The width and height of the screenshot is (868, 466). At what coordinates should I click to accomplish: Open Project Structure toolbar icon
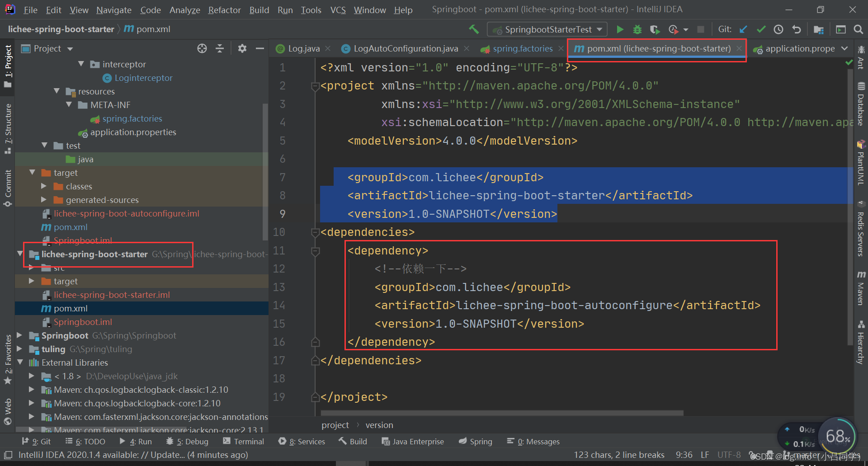pos(818,29)
